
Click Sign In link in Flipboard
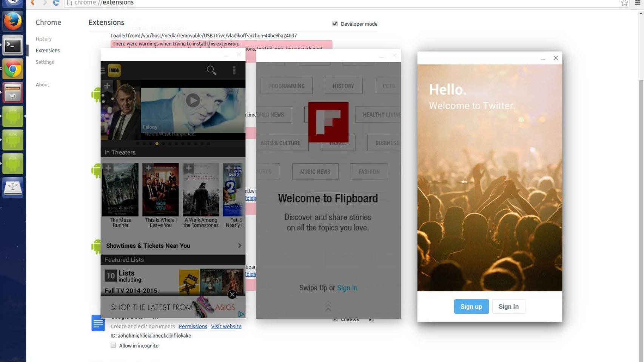coord(347,288)
